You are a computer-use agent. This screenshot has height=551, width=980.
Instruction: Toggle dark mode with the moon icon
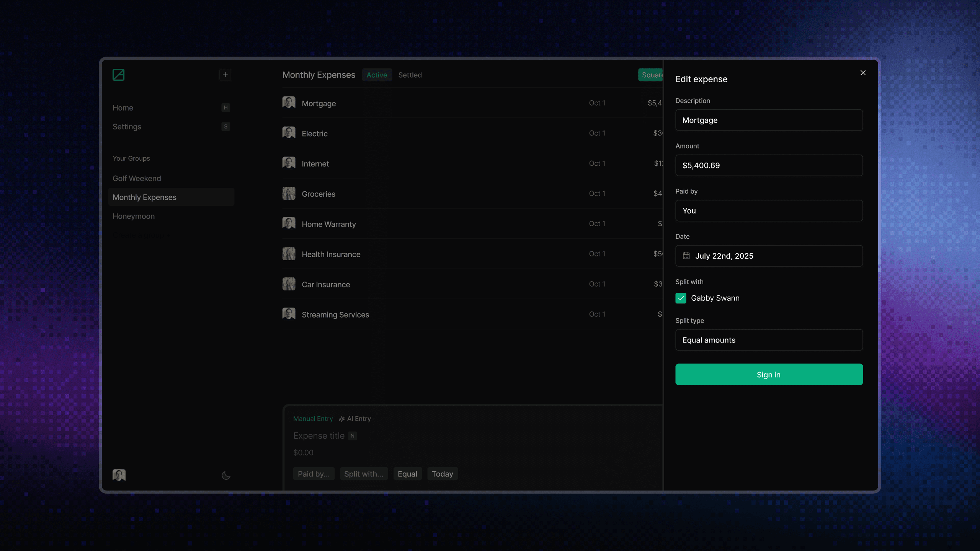tap(226, 476)
